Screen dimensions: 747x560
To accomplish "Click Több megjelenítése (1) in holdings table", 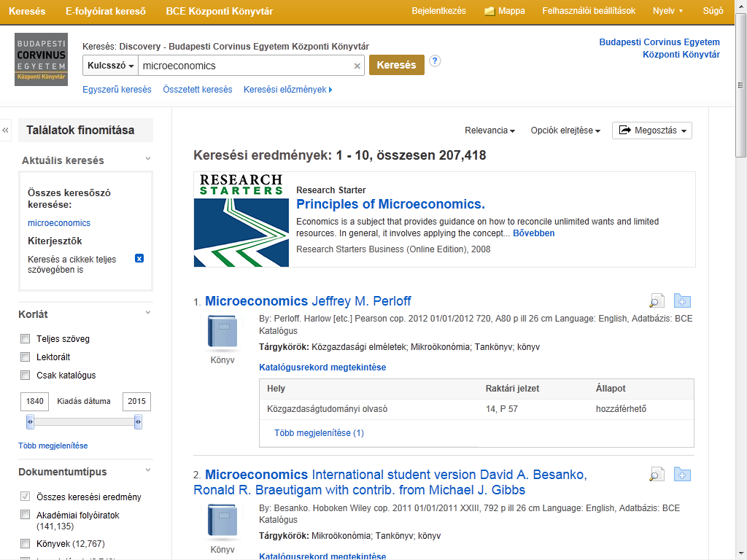I will coord(320,433).
